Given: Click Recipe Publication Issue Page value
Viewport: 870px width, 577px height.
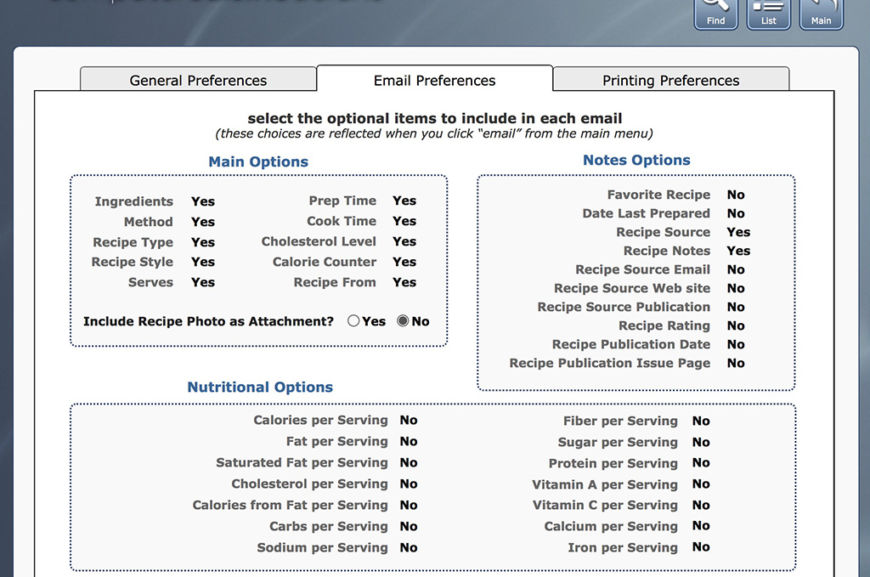Looking at the screenshot, I should pos(736,363).
